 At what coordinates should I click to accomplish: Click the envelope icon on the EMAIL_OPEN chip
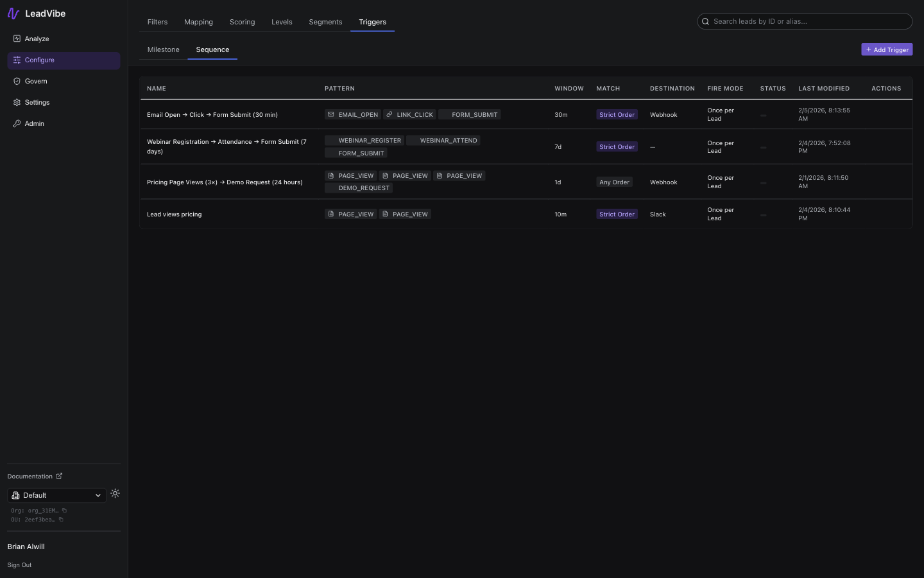pos(330,114)
